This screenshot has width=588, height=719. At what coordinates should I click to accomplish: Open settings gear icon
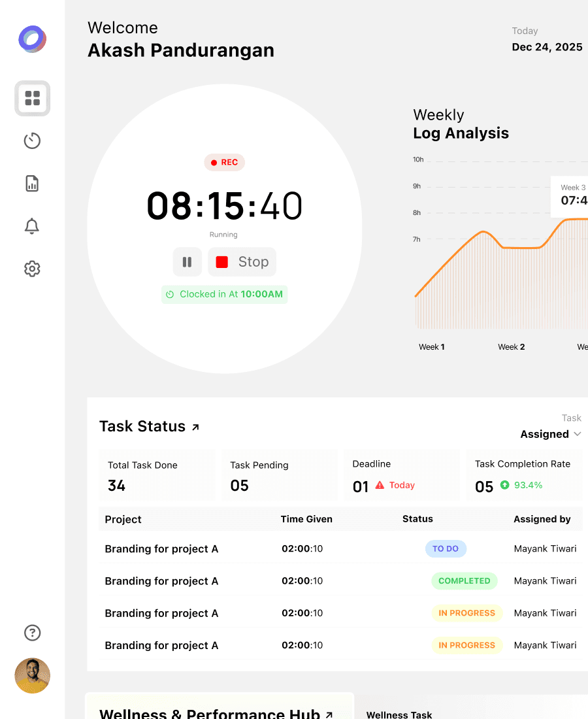tap(32, 269)
